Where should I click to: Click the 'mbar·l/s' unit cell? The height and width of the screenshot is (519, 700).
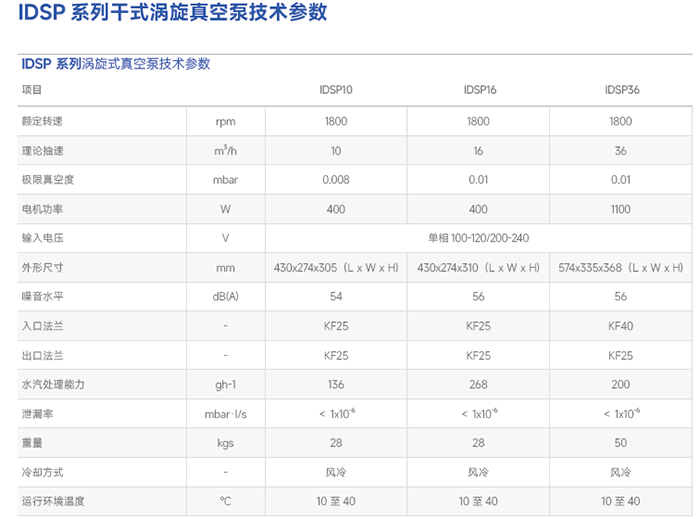pos(225,415)
